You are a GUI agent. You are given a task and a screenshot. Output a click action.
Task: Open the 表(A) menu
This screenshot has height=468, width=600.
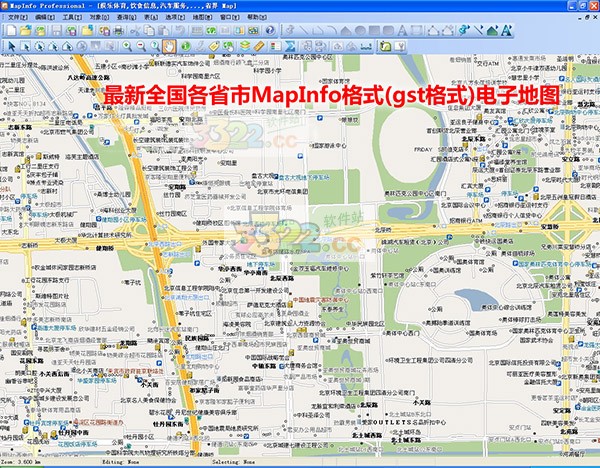click(x=151, y=17)
